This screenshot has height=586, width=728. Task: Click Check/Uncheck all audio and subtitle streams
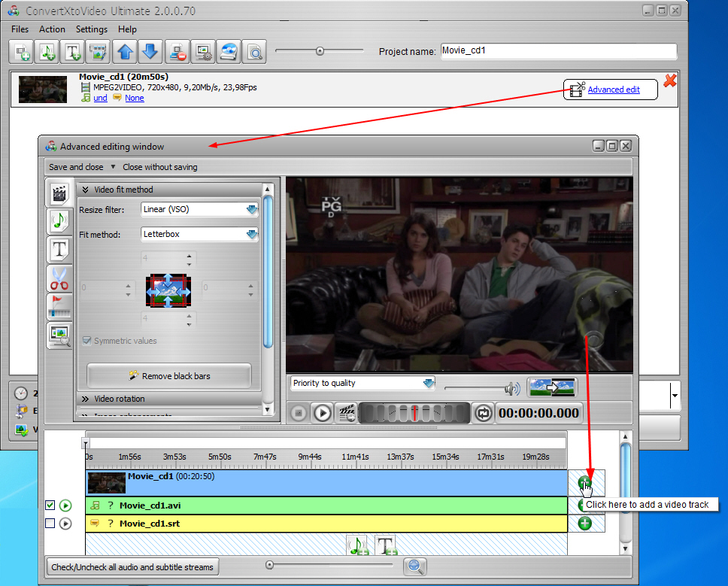tap(132, 567)
